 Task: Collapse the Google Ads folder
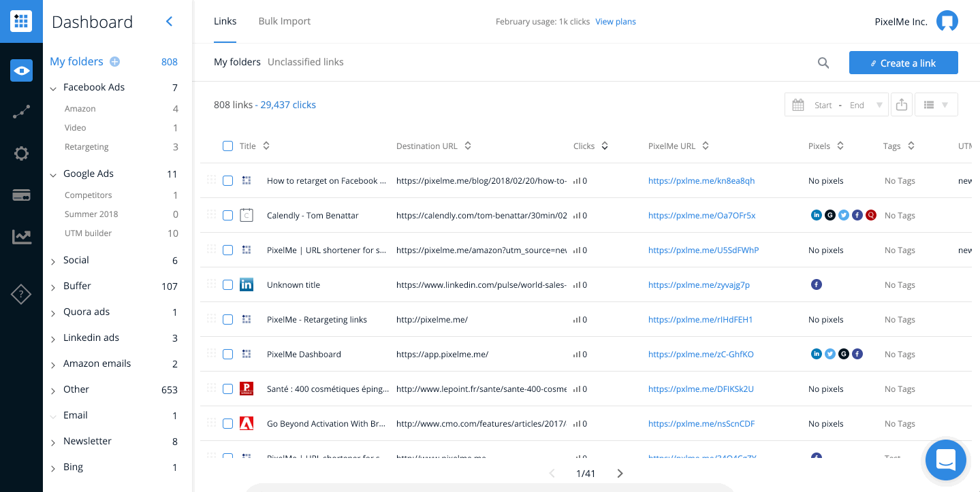(x=53, y=175)
